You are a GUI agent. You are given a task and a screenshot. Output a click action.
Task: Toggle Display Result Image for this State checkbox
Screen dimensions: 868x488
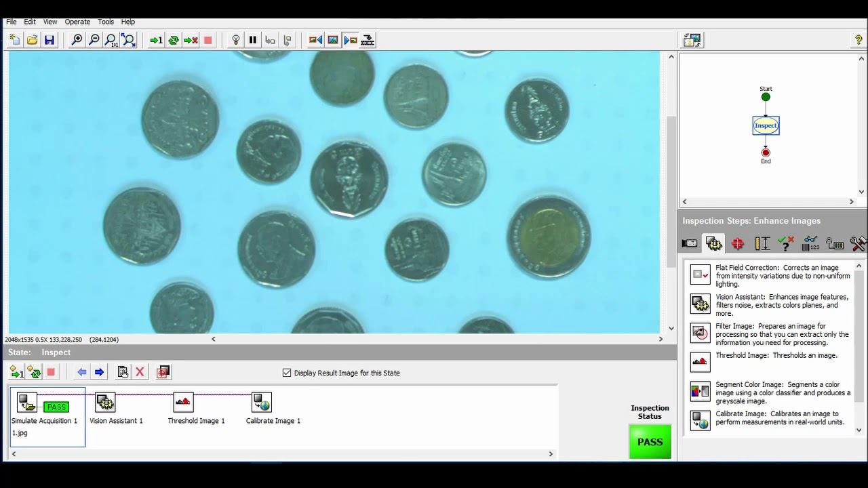click(x=287, y=373)
